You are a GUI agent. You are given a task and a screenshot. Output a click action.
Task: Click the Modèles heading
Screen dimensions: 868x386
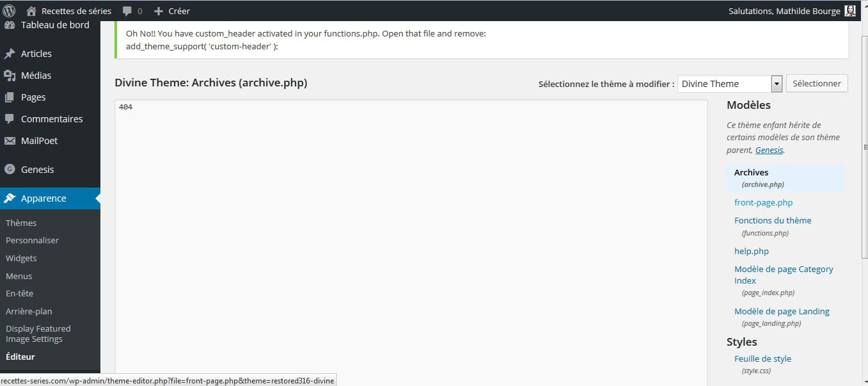tap(748, 106)
